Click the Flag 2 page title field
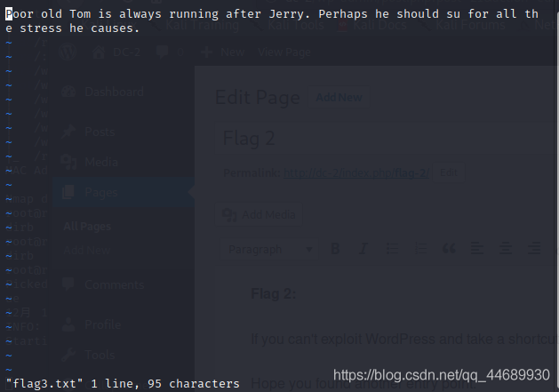Image resolution: width=559 pixels, height=392 pixels. (387, 139)
